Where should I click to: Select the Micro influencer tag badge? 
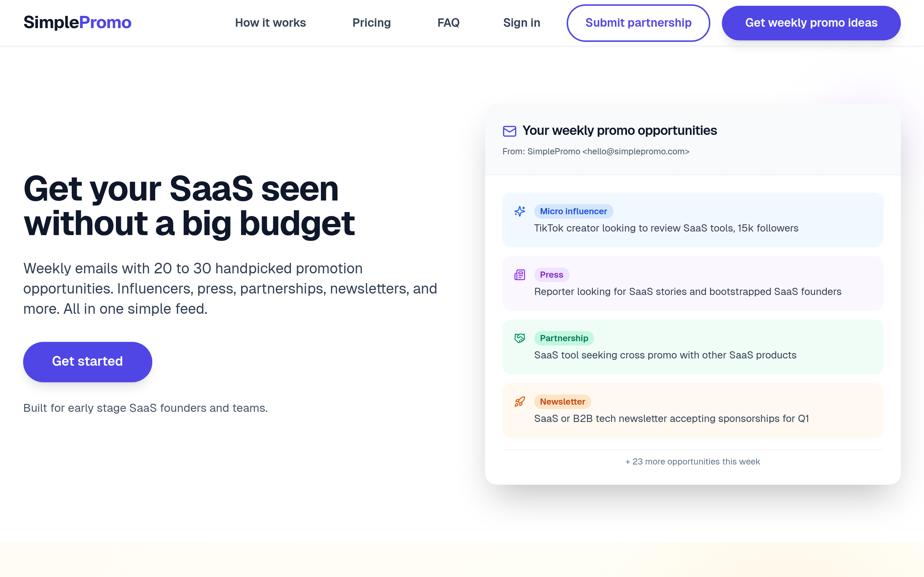573,211
